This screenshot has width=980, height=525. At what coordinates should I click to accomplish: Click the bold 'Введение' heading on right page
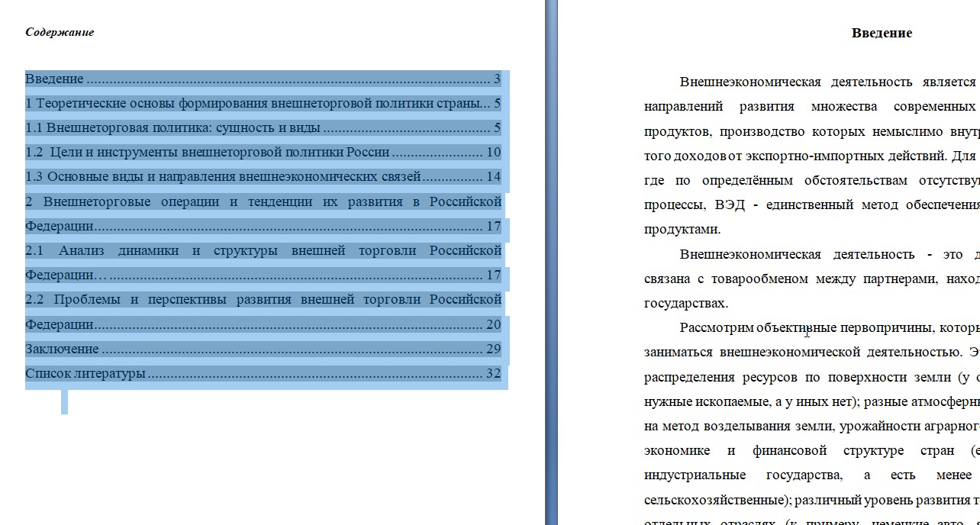tap(882, 33)
